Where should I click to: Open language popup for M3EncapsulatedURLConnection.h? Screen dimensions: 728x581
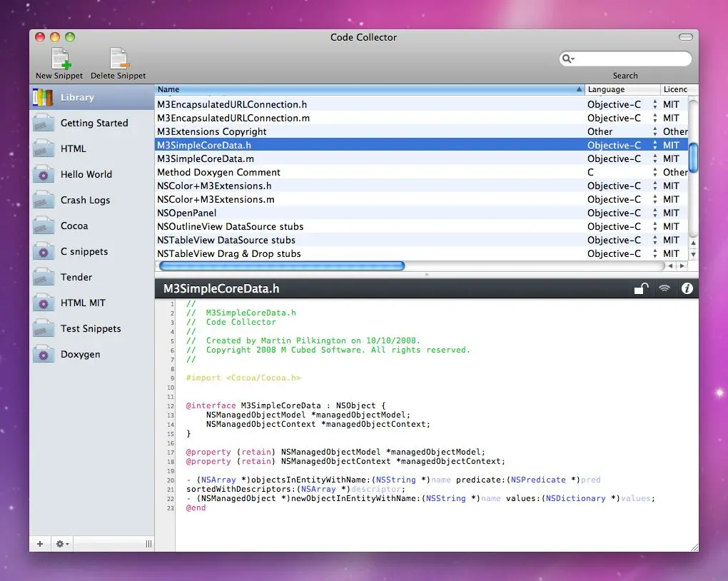coord(654,104)
